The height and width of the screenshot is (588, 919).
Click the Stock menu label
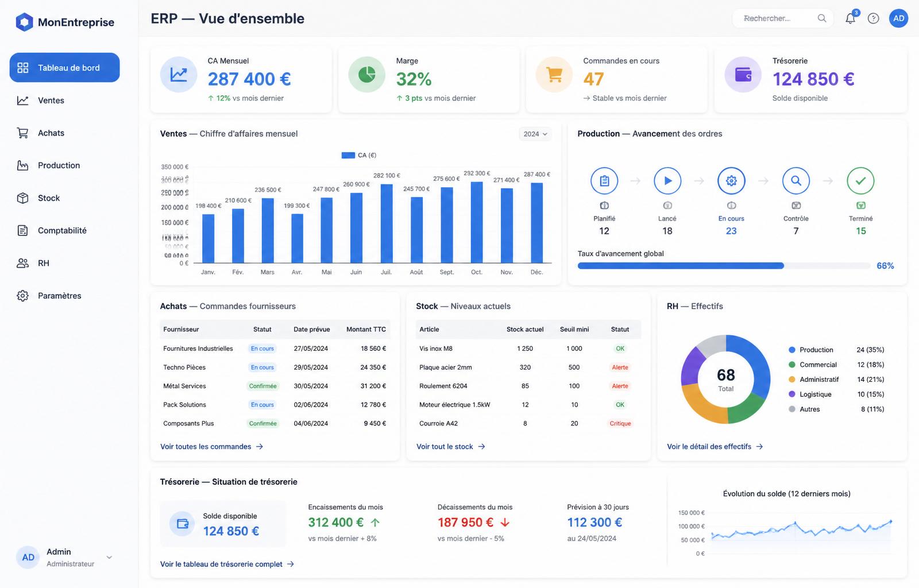[49, 198]
